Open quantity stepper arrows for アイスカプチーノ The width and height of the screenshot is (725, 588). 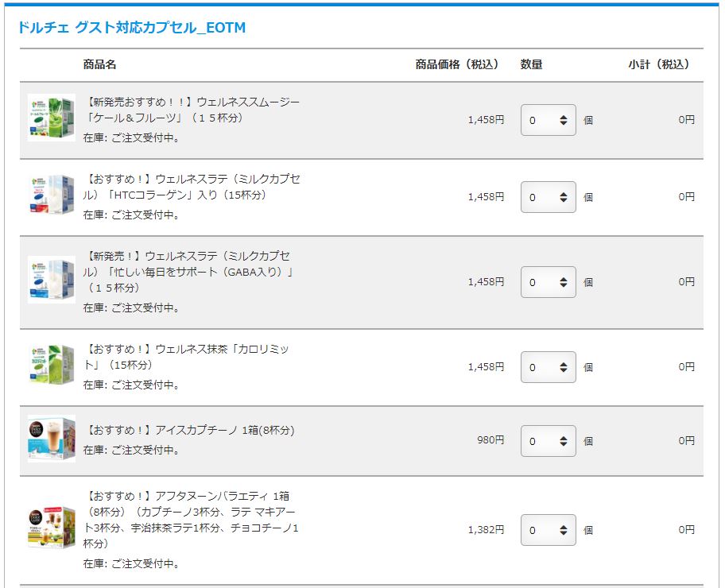(563, 441)
